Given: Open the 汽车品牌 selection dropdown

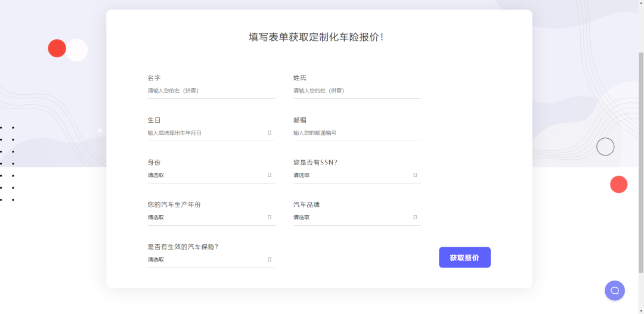Looking at the screenshot, I should (x=349, y=217).
